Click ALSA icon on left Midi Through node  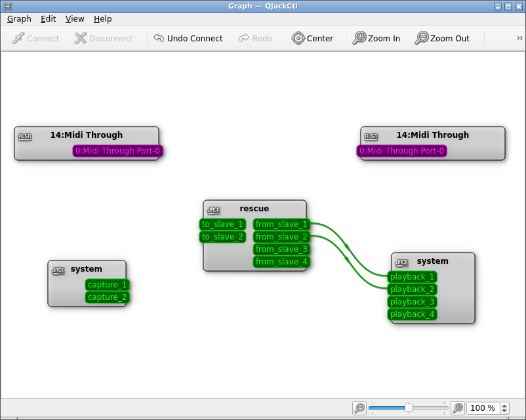tap(25, 136)
